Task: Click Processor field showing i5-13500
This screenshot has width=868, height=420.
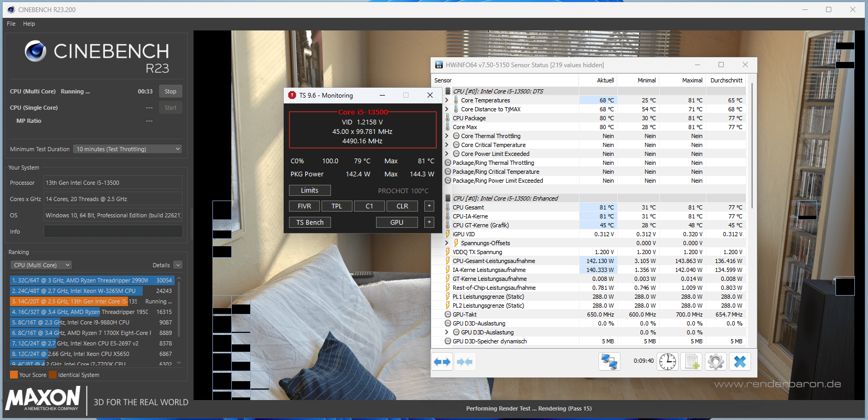Action: click(113, 183)
